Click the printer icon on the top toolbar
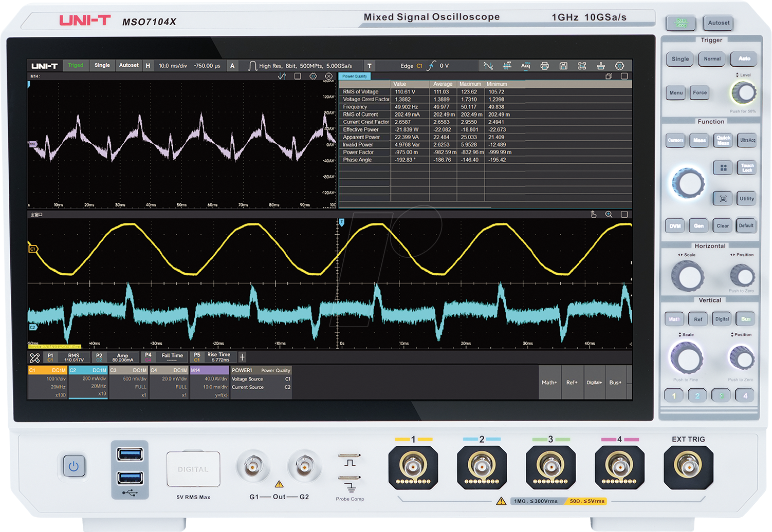The width and height of the screenshot is (772, 532). point(544,66)
